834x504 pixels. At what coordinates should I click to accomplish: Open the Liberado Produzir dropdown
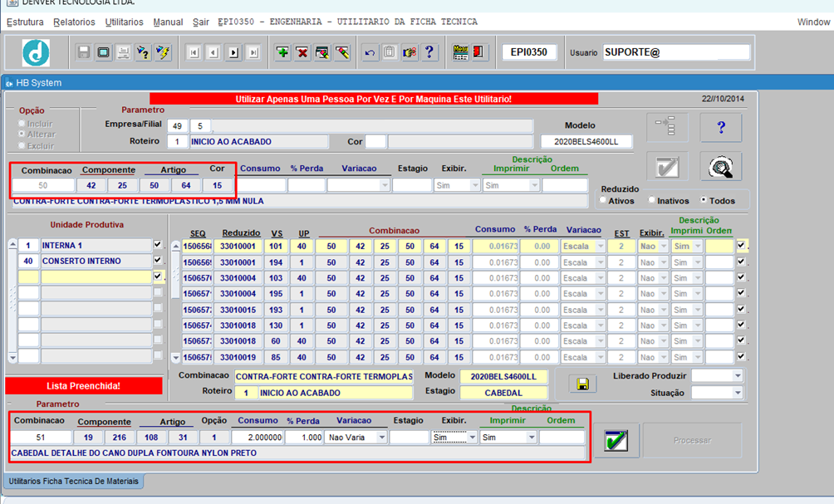[x=737, y=376]
